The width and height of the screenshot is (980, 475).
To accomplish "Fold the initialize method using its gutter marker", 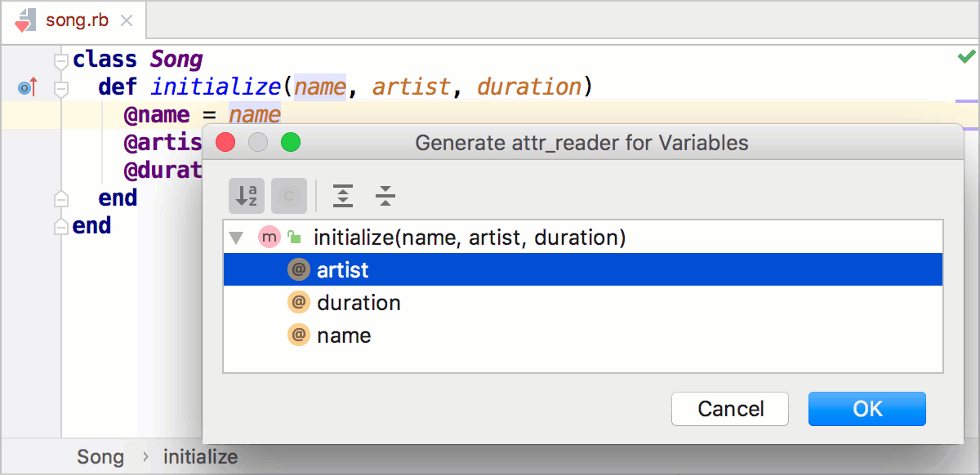I will click(60, 87).
